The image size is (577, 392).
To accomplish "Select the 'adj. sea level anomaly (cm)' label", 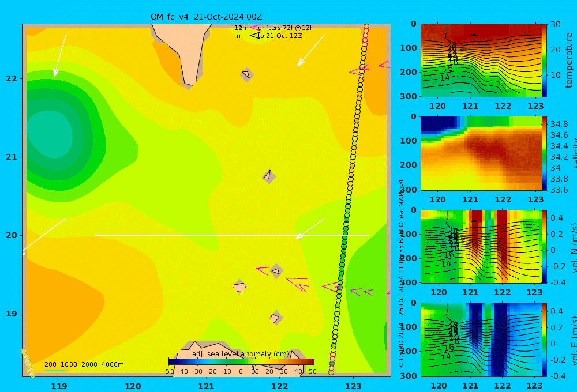I will [x=241, y=354].
